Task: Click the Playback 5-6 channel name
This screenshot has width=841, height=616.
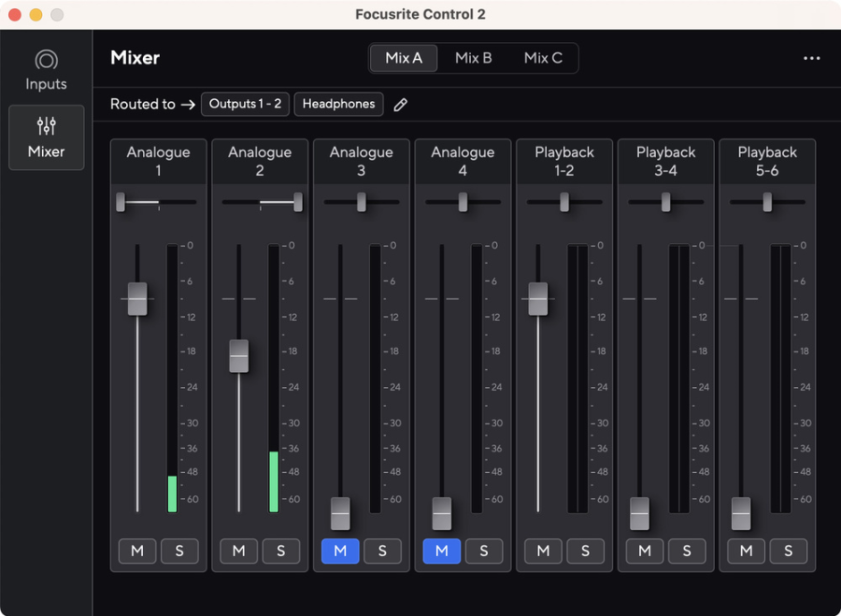Action: tap(767, 161)
